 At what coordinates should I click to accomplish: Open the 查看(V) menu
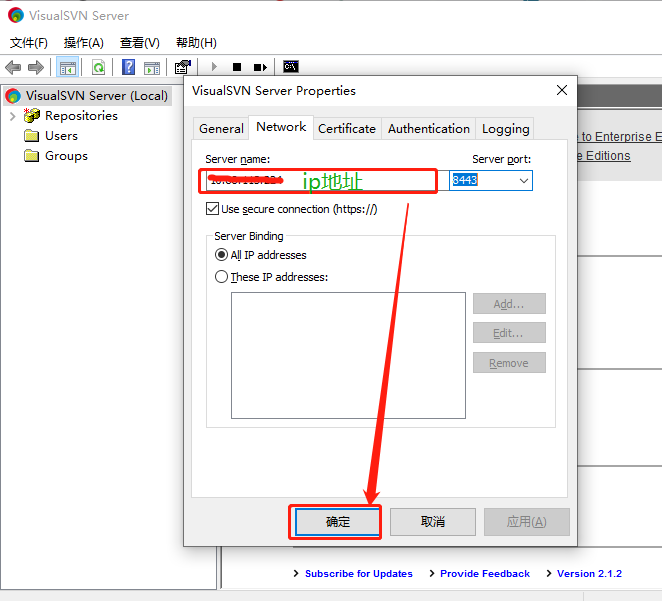(140, 43)
